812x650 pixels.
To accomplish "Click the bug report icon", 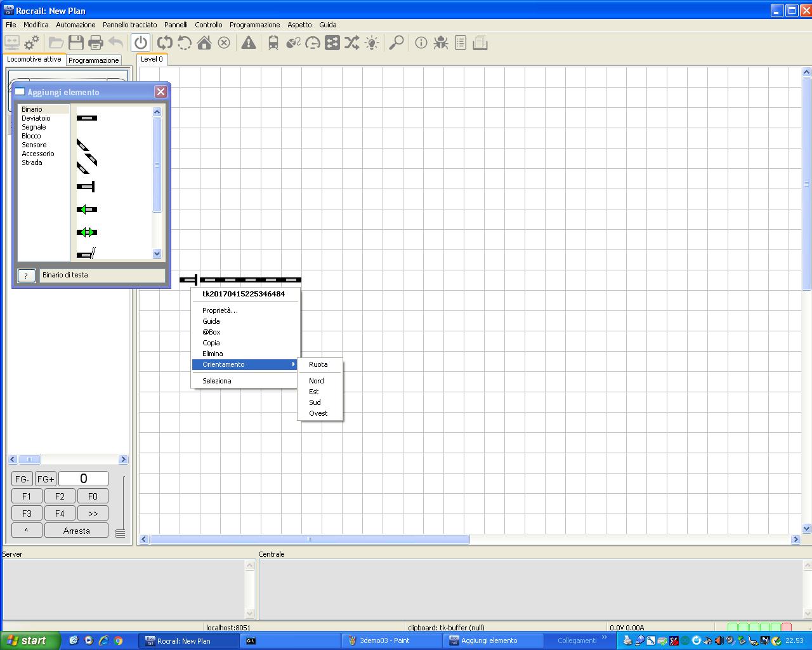I will [441, 43].
